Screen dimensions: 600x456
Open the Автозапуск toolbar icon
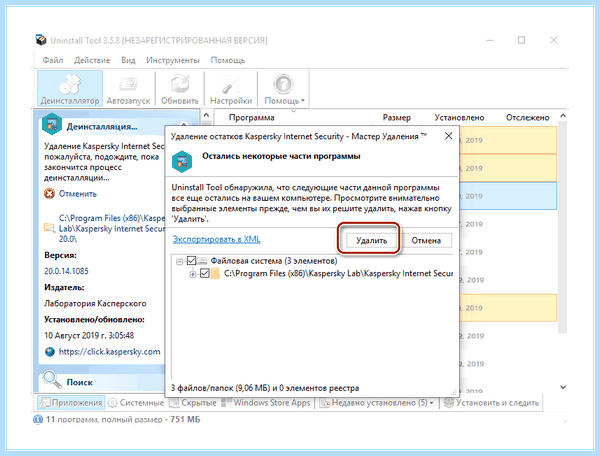tap(128, 89)
